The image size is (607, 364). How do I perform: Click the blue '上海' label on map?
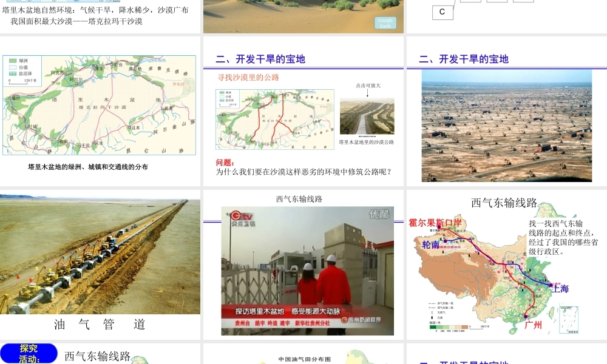(x=560, y=289)
